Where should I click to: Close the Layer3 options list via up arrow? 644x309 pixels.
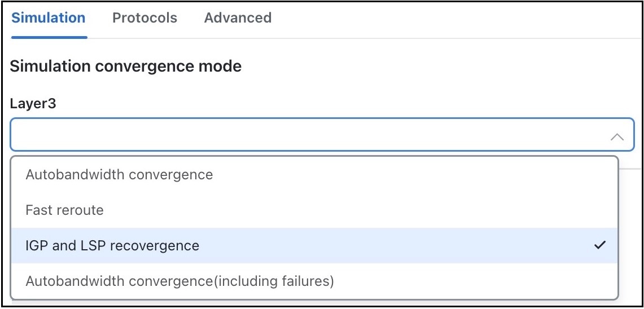[x=617, y=136]
